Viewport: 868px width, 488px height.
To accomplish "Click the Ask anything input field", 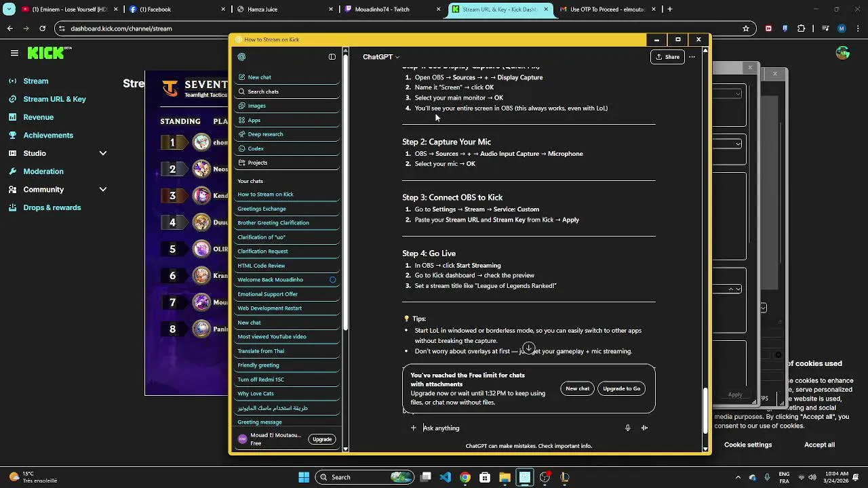I will pyautogui.click(x=519, y=428).
